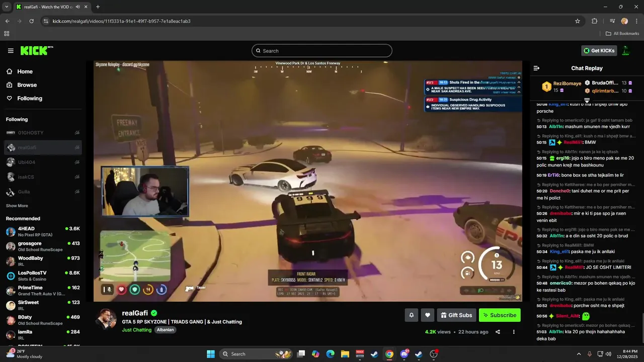Open media controls icon in Chrome
This screenshot has width=644, height=362.
point(612,21)
